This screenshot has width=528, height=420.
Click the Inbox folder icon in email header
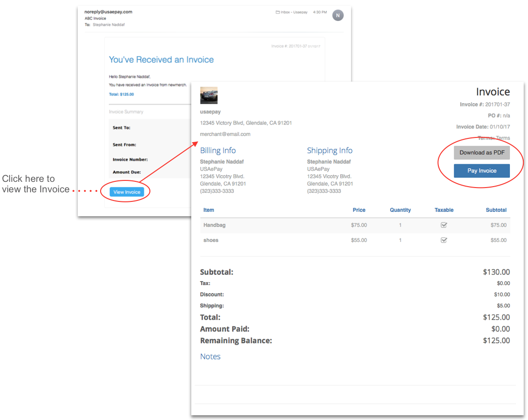tap(278, 12)
